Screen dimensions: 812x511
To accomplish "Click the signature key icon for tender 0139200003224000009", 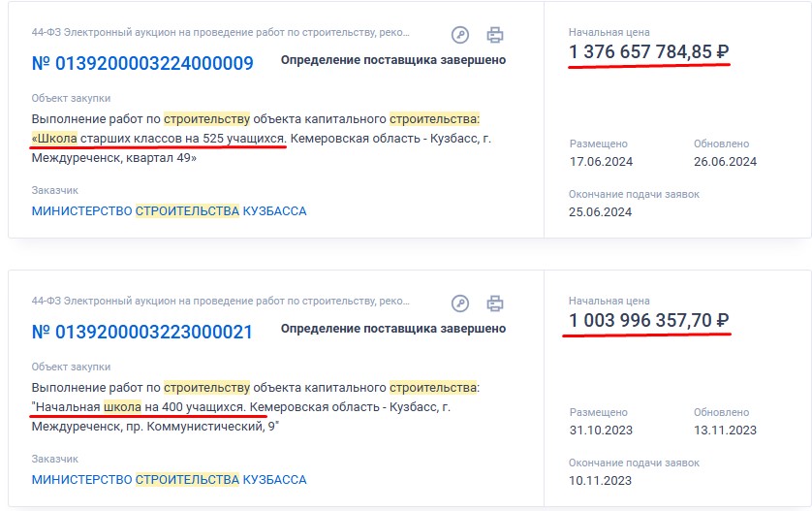I will pos(460,35).
